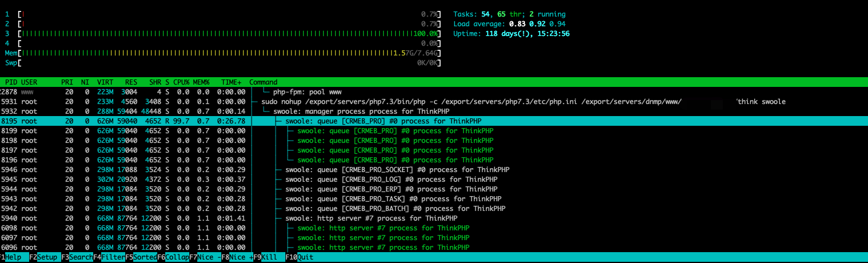Select the CRMEB_PRO_BATCH queue process
Image resolution: width=868 pixels, height=263 pixels.
coord(434,208)
